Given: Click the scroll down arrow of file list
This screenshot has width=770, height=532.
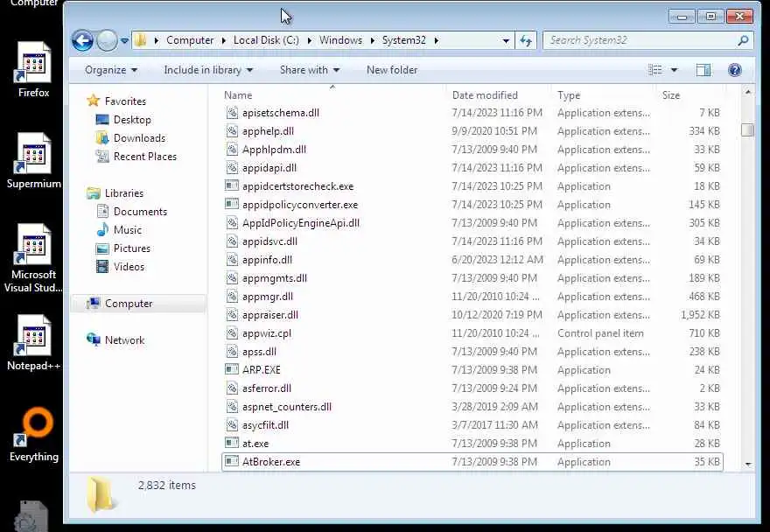Looking at the screenshot, I should (748, 465).
